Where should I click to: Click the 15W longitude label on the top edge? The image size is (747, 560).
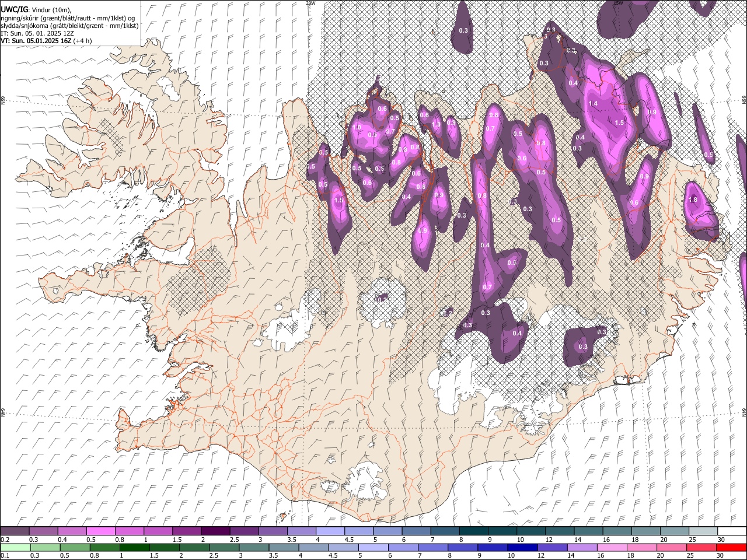[618, 3]
